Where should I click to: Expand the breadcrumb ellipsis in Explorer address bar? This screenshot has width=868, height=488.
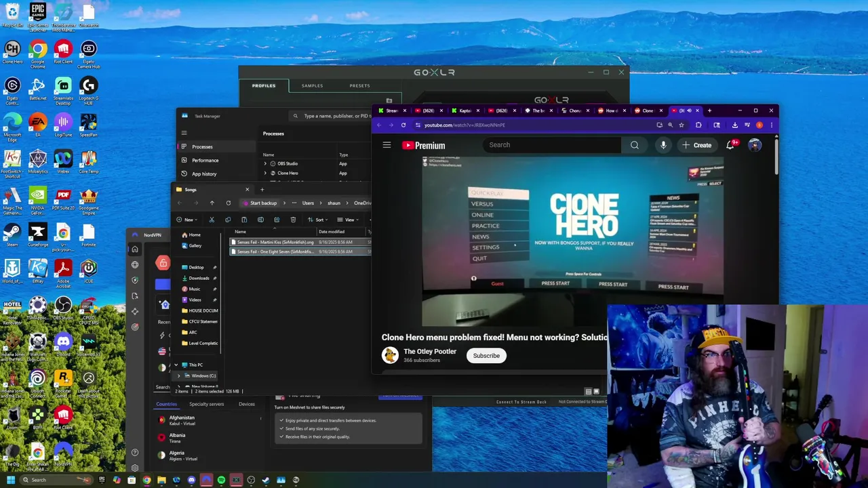tap(293, 203)
